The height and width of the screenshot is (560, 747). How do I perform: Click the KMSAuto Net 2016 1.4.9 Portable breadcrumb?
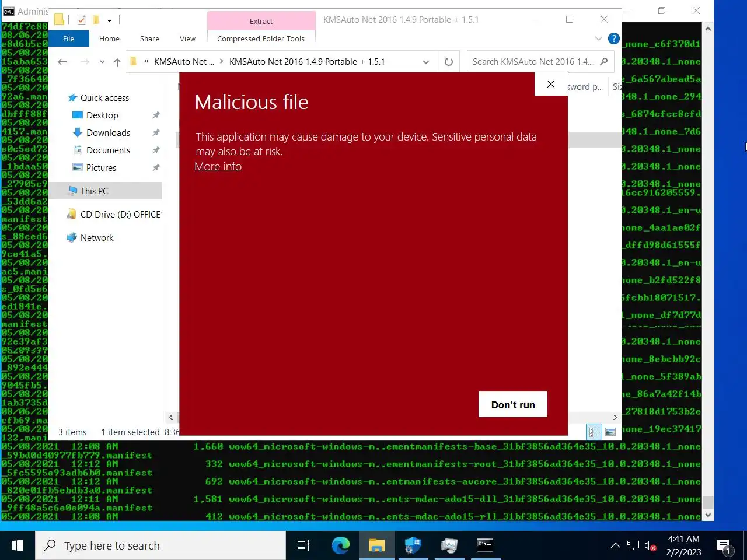point(307,61)
